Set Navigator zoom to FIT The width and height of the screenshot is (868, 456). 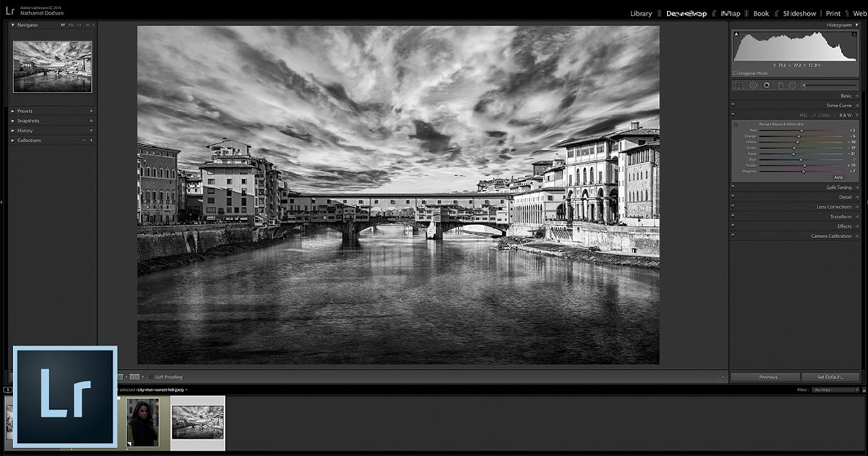click(x=63, y=25)
